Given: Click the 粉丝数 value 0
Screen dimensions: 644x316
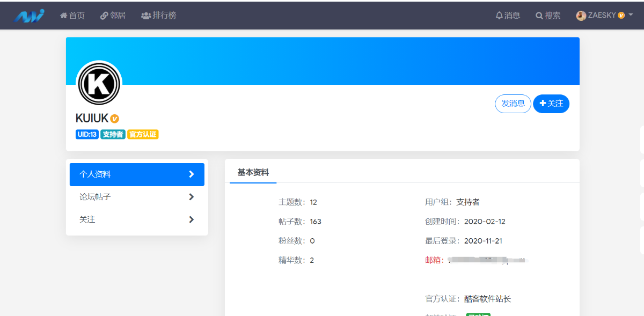Looking at the screenshot, I should pos(312,241).
